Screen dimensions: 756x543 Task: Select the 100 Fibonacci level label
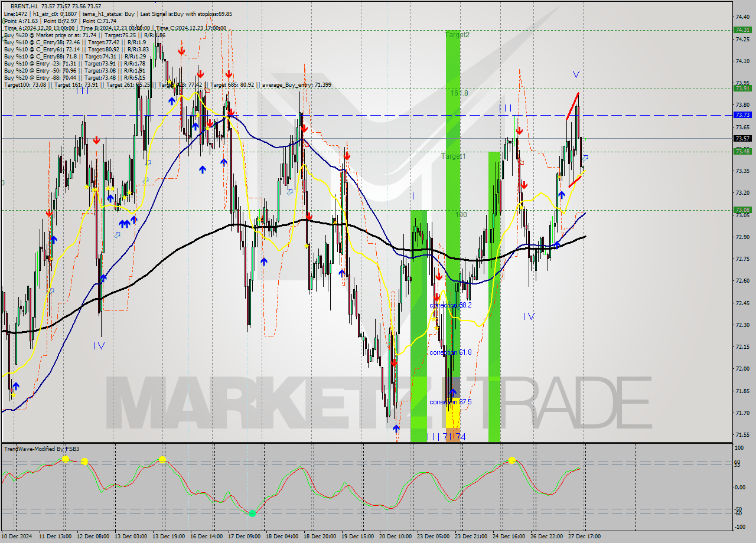pos(461,215)
